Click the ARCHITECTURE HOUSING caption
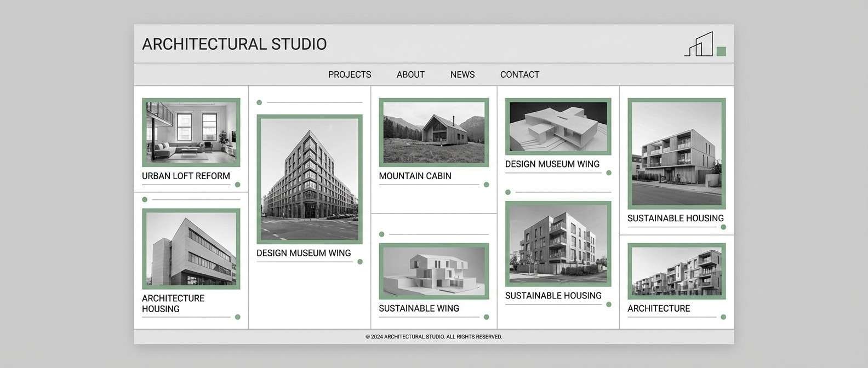Viewport: 868px width, 368px height. [173, 303]
